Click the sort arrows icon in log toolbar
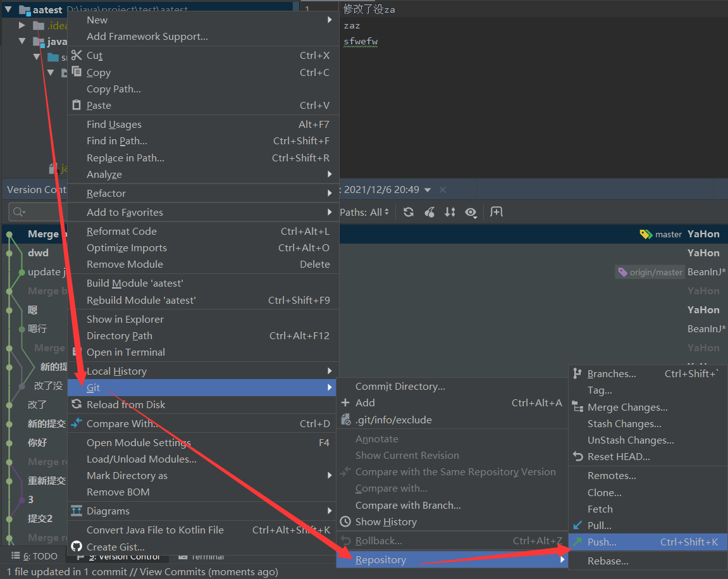 [450, 213]
